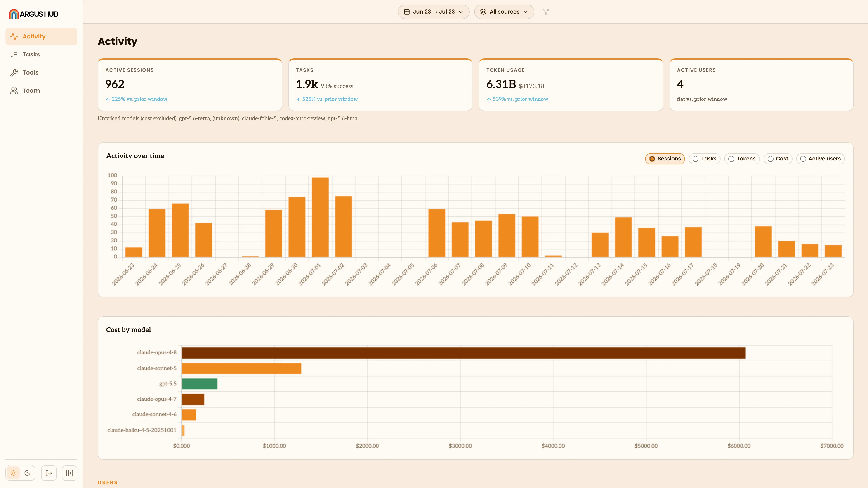Click the Tasks checklist icon
This screenshot has height=488, width=868.
[14, 54]
